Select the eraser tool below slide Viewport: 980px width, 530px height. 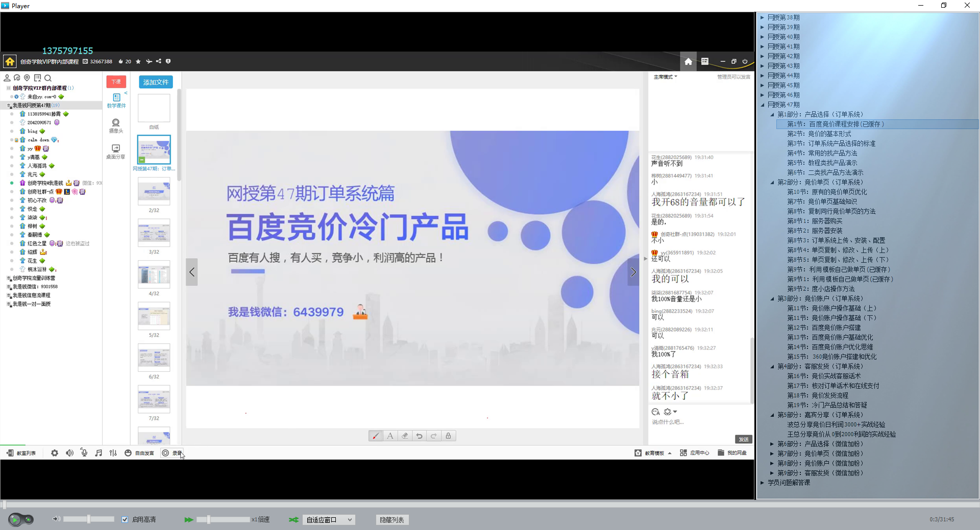pyautogui.click(x=405, y=436)
